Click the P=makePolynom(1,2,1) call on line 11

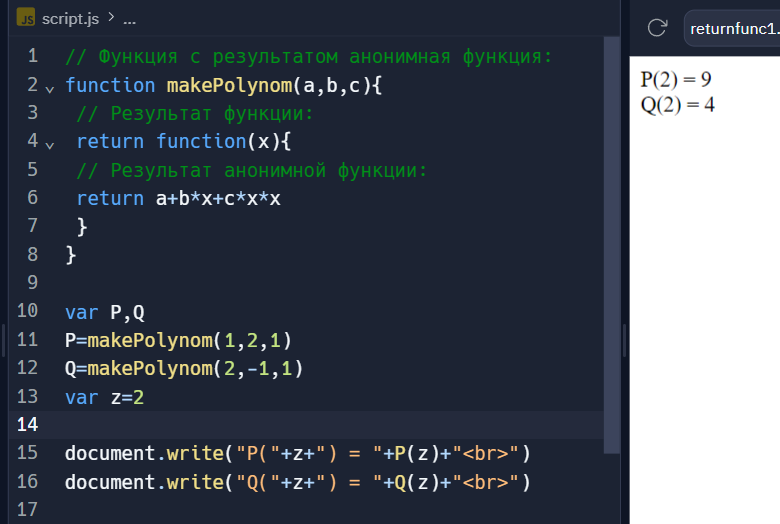tap(178, 340)
